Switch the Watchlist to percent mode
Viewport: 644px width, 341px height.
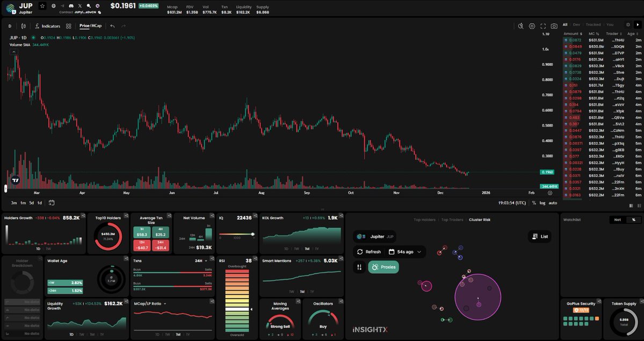coord(634,219)
